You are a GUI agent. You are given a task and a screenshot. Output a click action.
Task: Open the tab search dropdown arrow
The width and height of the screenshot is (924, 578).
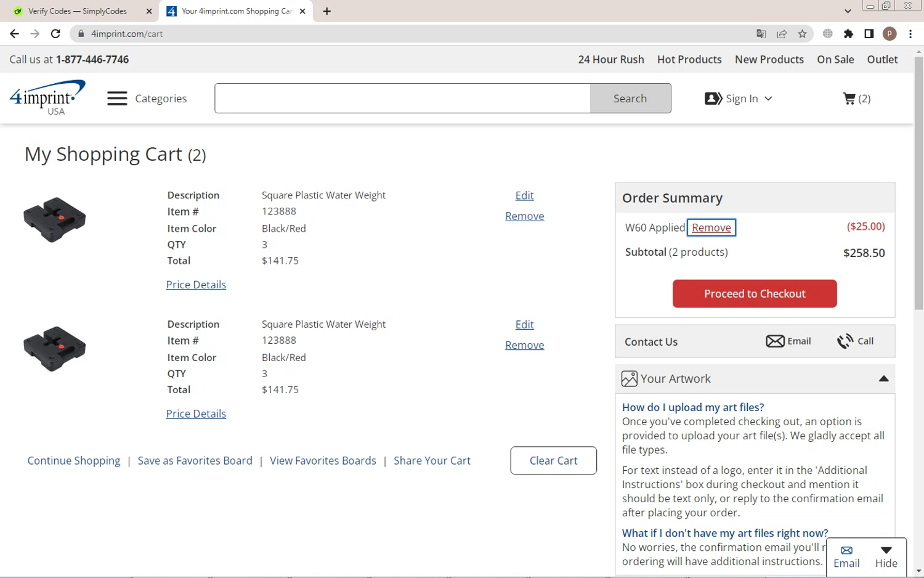[x=848, y=11]
